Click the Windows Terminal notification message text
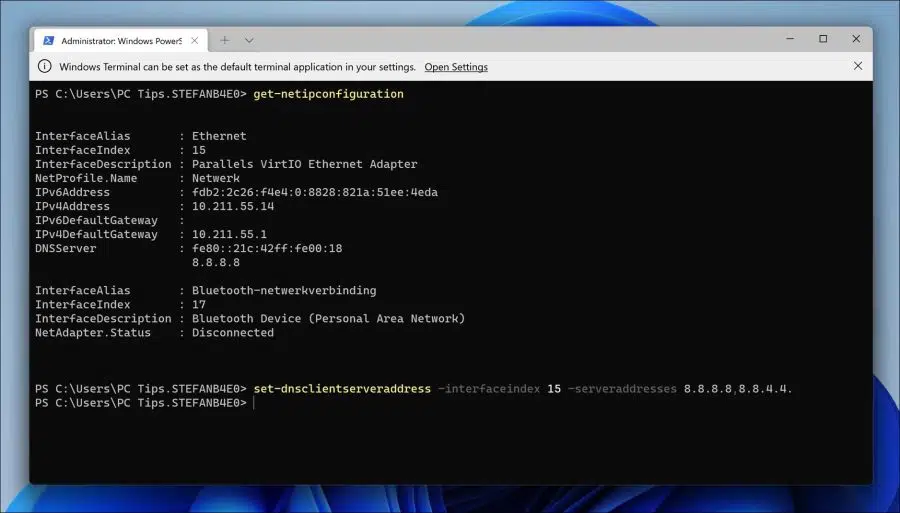The height and width of the screenshot is (513, 900). (238, 67)
